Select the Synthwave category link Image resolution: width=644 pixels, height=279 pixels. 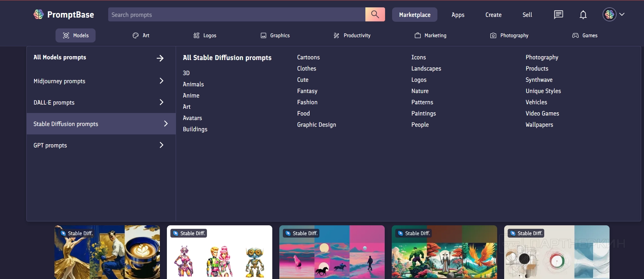pos(539,80)
